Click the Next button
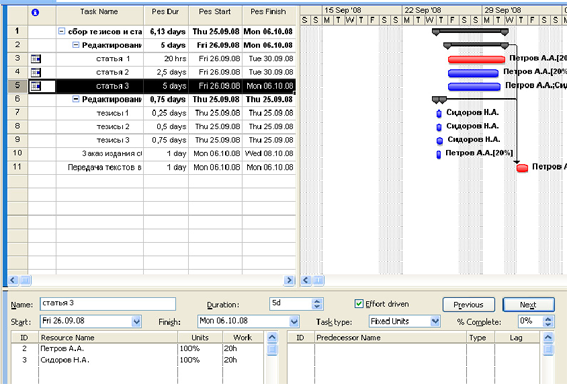The image size is (567, 384). (x=528, y=305)
